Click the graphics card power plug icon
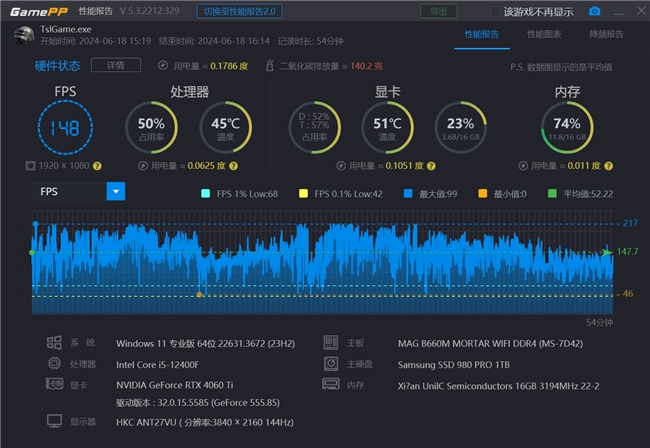The width and height of the screenshot is (650, 448). [x=341, y=166]
